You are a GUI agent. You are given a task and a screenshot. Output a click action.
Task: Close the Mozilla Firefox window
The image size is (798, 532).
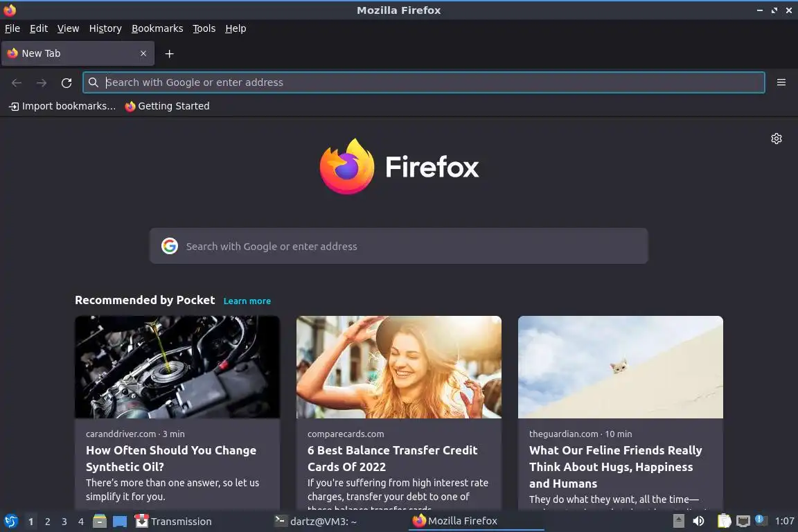(789, 10)
